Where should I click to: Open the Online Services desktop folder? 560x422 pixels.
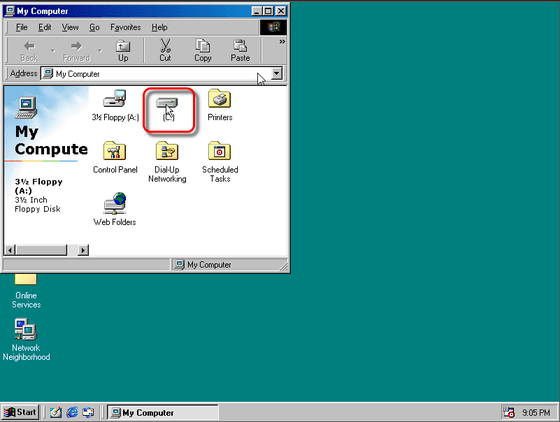pyautogui.click(x=26, y=290)
